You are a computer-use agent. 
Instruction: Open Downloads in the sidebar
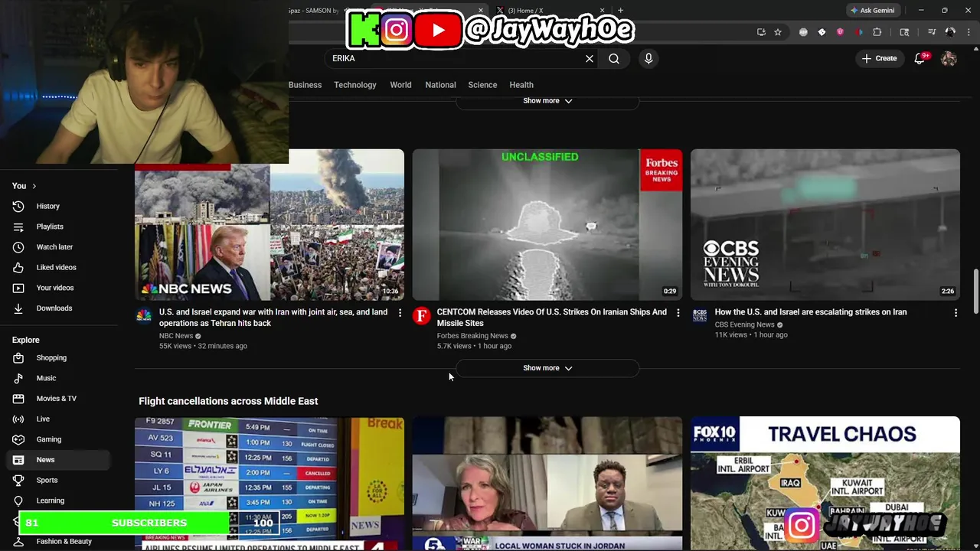(58, 308)
